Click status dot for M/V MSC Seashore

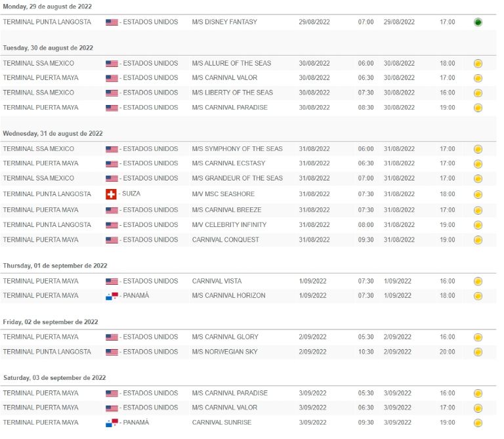pos(478,194)
